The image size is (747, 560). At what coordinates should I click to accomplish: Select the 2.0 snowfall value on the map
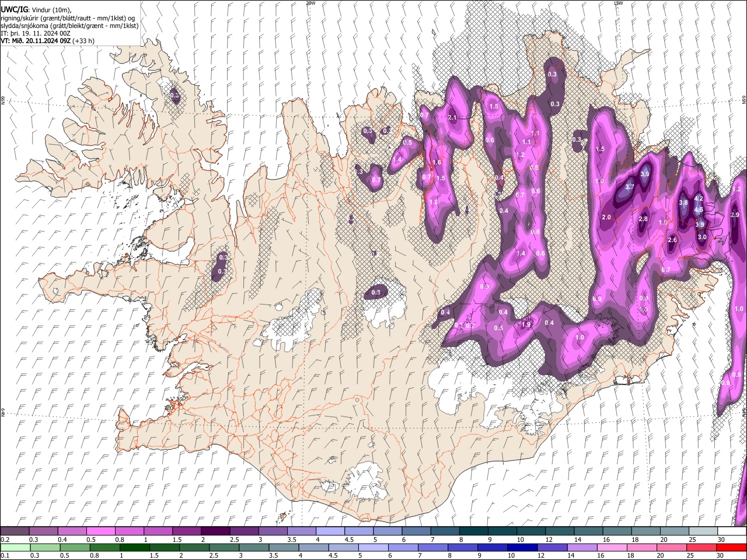tap(606, 217)
